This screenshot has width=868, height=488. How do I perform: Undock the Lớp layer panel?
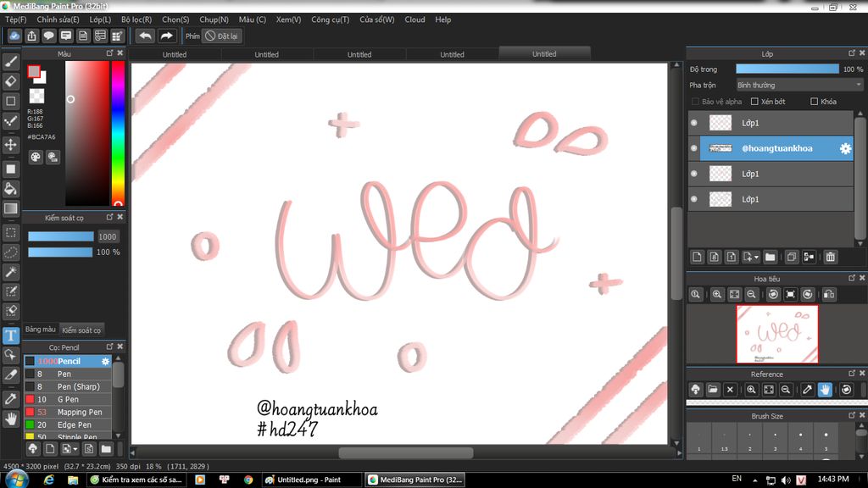[852, 53]
